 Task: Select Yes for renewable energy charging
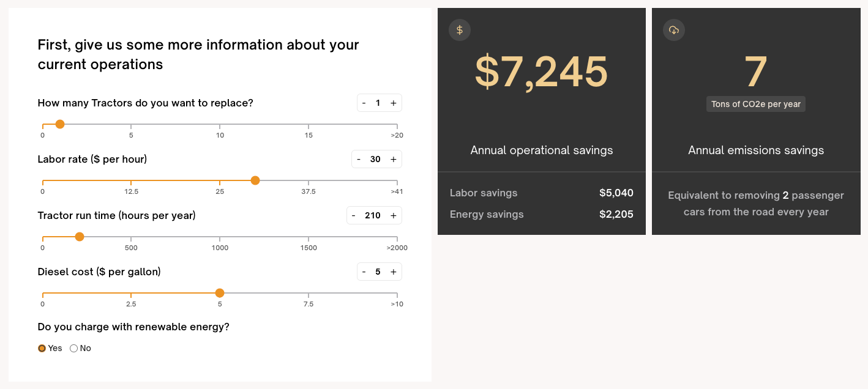42,348
